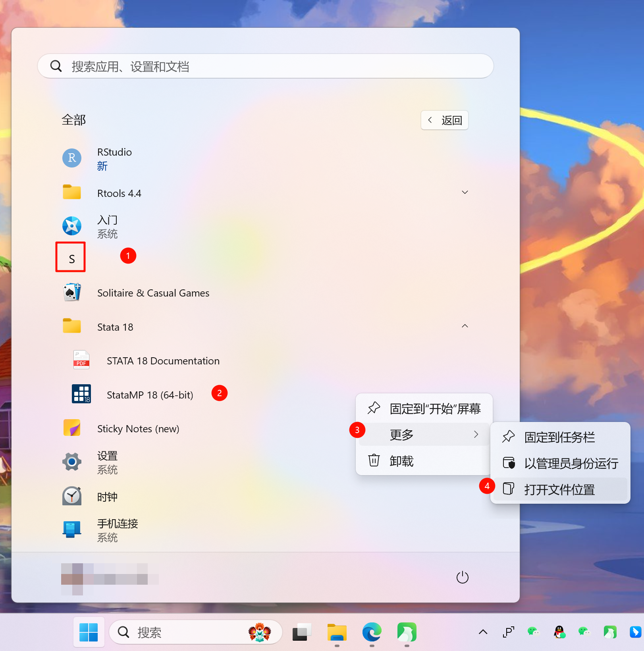Click the Stata 18 folder label
This screenshot has width=644, height=651.
(x=115, y=327)
